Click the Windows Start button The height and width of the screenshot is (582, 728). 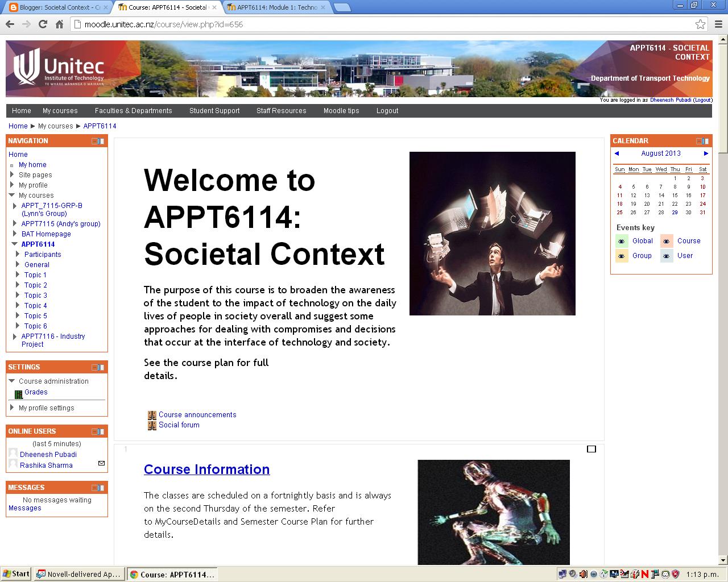16,574
